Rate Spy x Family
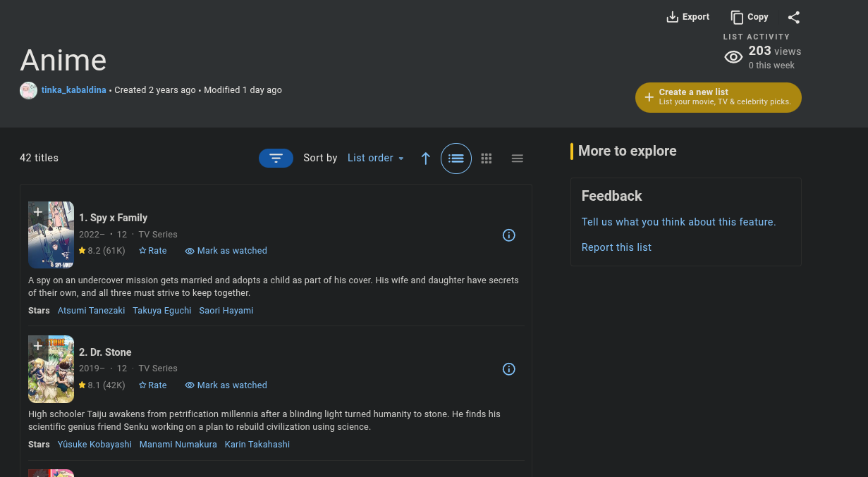 (x=153, y=251)
